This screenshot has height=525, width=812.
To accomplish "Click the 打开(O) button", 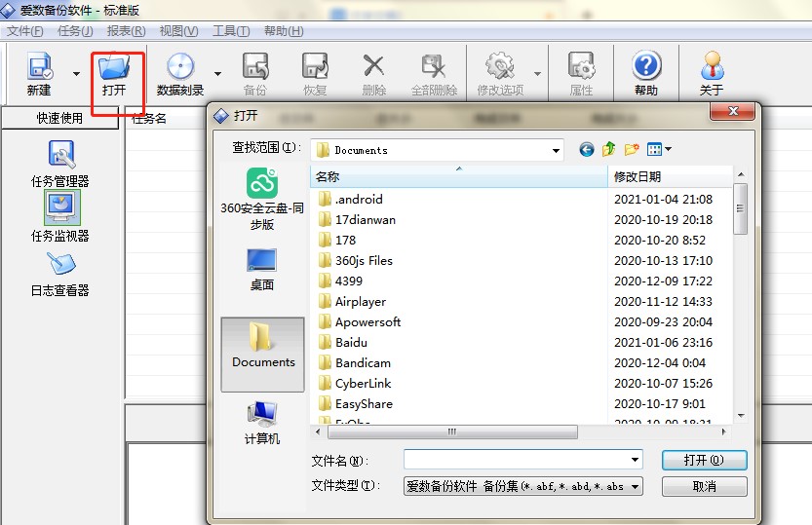I will 704,460.
